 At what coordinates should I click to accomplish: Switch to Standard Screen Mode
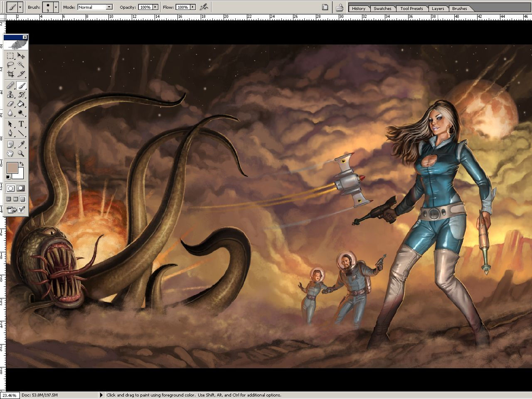[x=9, y=199]
